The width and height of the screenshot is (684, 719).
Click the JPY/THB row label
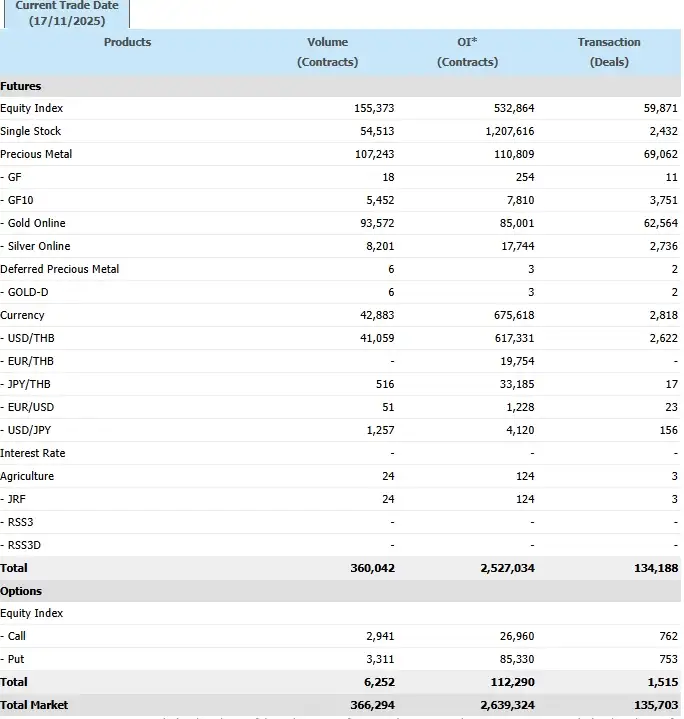click(x=30, y=384)
